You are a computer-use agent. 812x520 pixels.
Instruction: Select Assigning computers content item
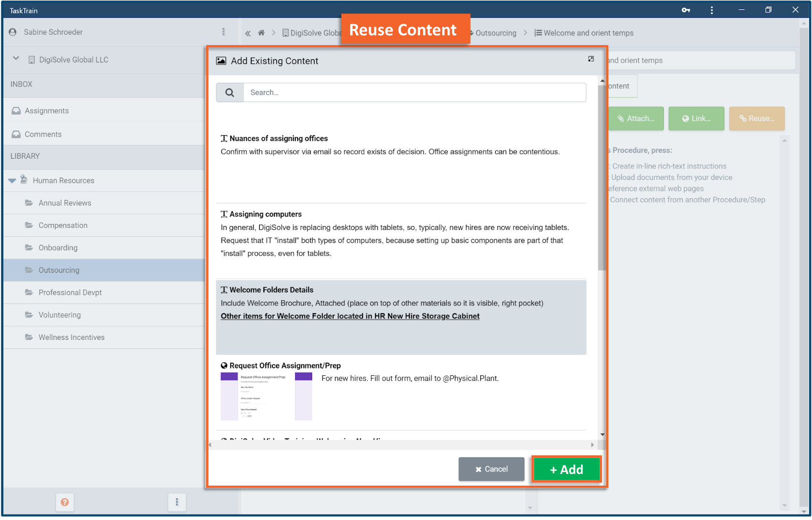(401, 241)
